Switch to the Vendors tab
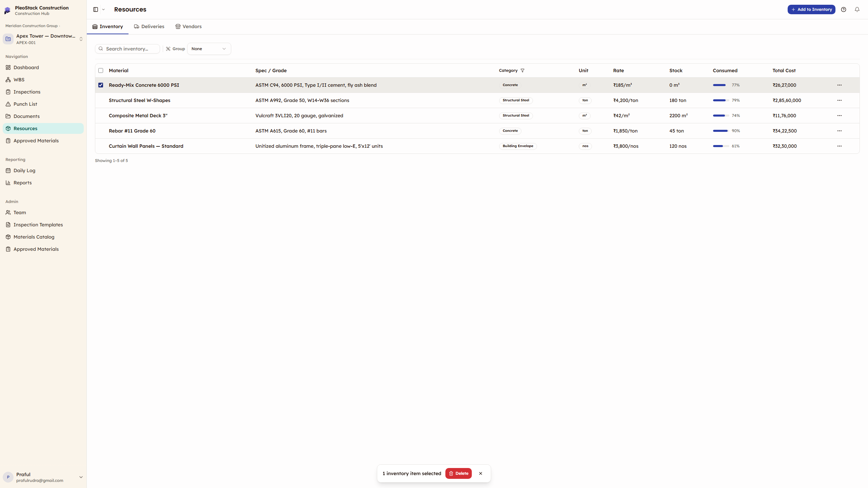Image resolution: width=868 pixels, height=488 pixels. [x=189, y=26]
